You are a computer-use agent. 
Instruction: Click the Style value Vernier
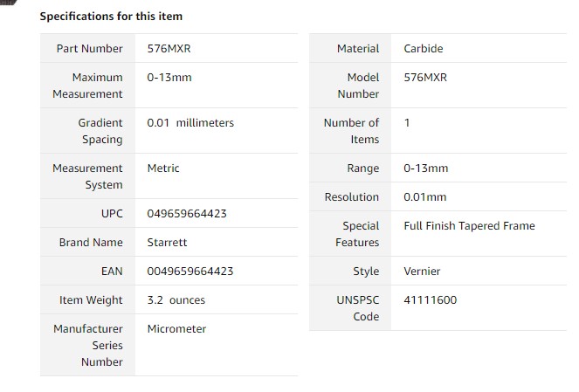(422, 272)
